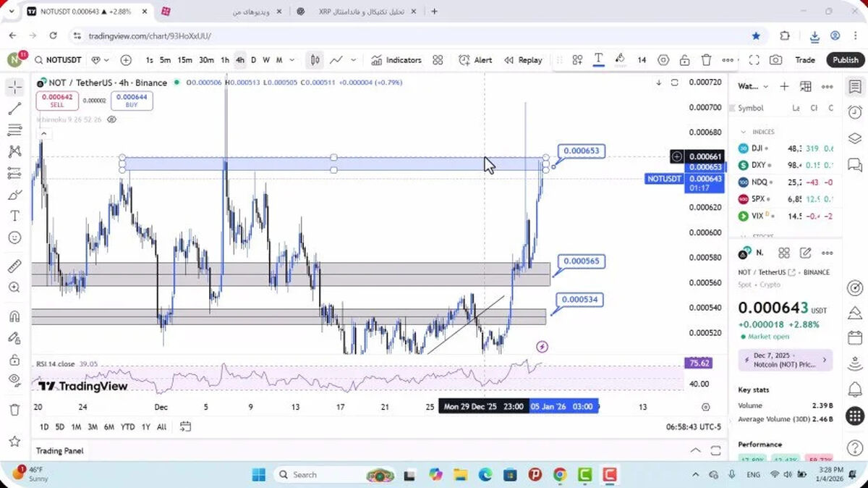
Task: Open drawing settings gear in floating toolbar
Action: pyautogui.click(x=663, y=60)
